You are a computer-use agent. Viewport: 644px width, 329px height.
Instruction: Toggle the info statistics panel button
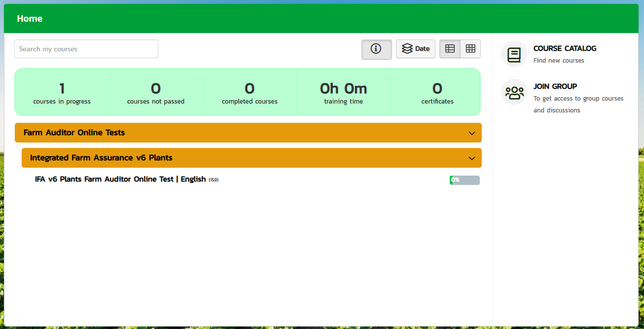[x=376, y=49]
